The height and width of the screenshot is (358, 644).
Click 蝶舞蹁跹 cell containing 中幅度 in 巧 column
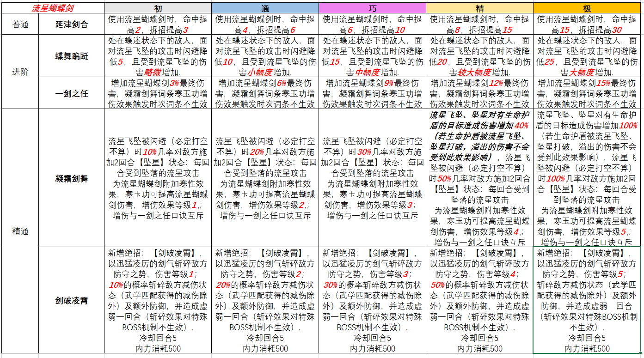tap(372, 56)
